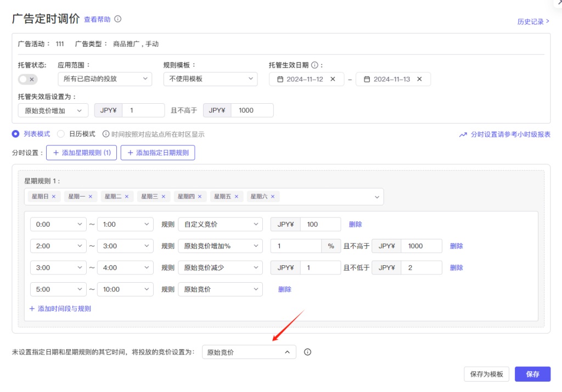
Task: Select 日历模式 radio button
Action: [x=61, y=134]
